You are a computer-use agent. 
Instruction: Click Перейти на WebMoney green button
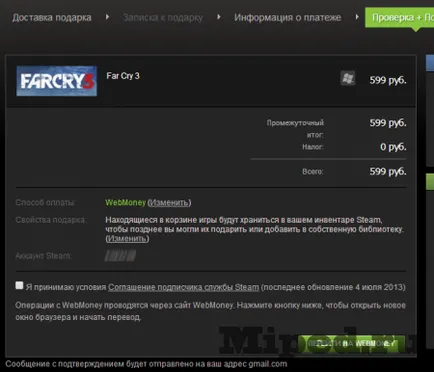tap(352, 343)
